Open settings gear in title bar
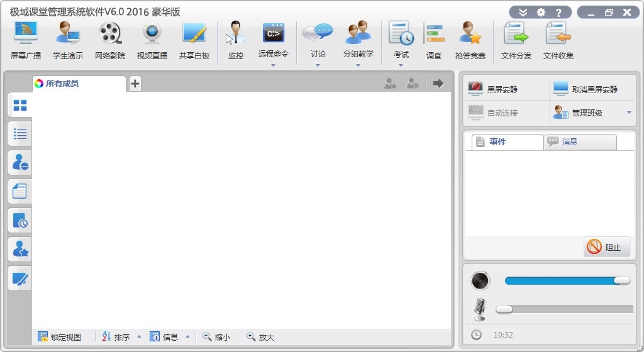The height and width of the screenshot is (352, 644). click(x=541, y=13)
